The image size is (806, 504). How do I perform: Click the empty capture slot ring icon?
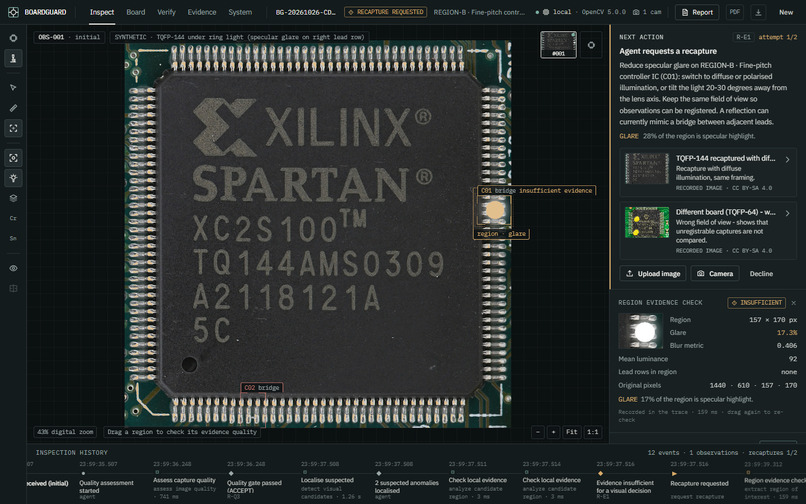pyautogui.click(x=591, y=45)
